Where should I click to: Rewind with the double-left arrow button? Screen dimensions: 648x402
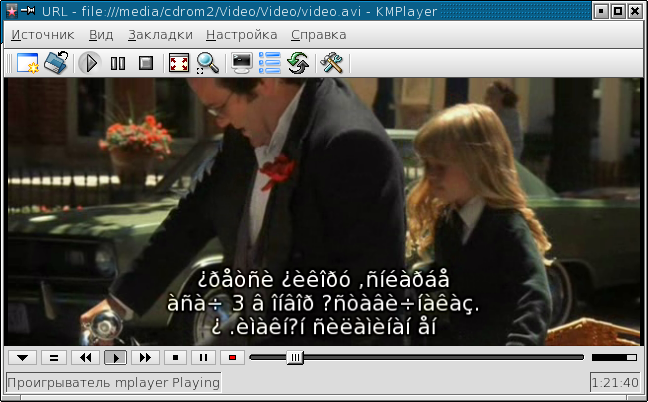(85, 357)
